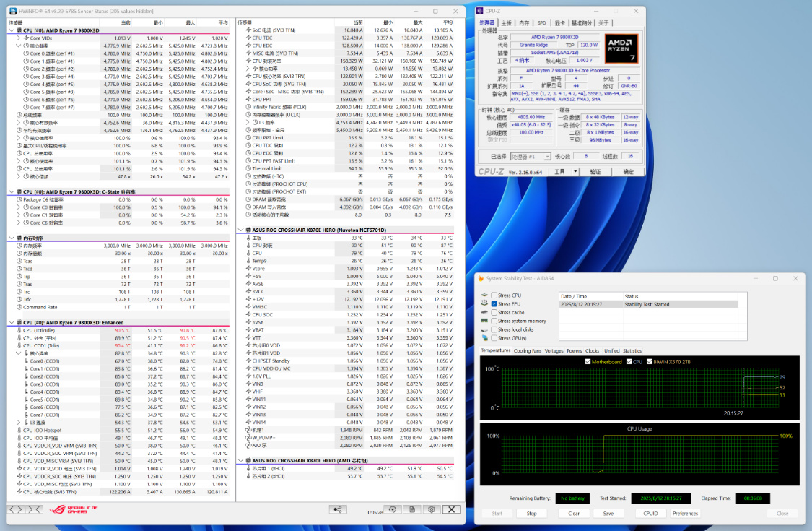Open HWiNFO settings gear icon

point(431,509)
